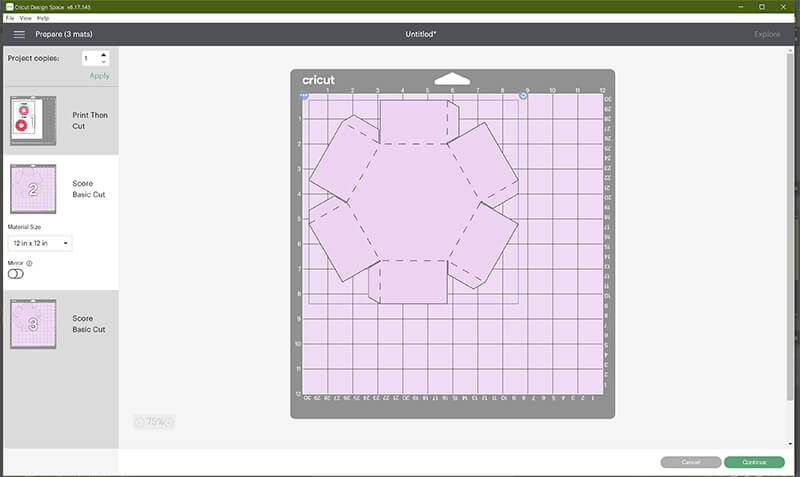The image size is (800, 477).
Task: Increase project copies with up arrow
Action: pos(104,55)
